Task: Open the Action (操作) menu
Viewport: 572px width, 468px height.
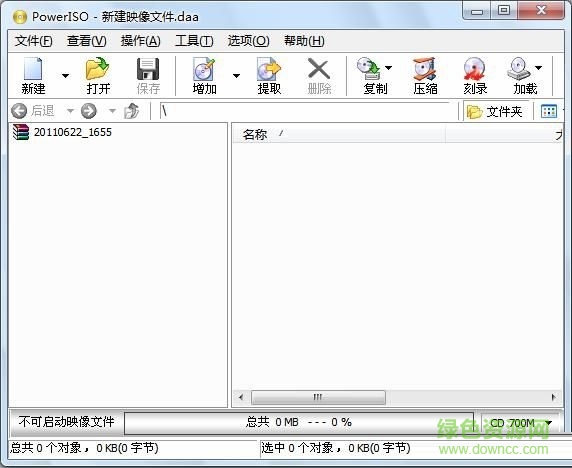Action: (140, 41)
